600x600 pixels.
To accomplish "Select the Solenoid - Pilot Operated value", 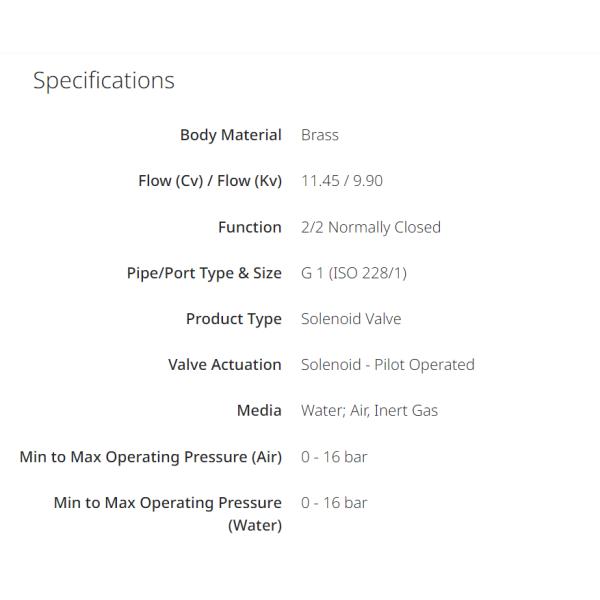I will (387, 365).
